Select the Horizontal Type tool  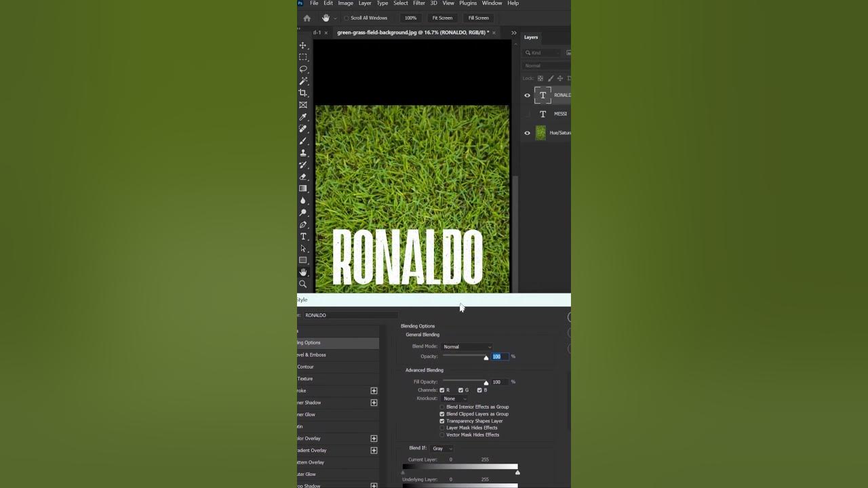coord(303,237)
